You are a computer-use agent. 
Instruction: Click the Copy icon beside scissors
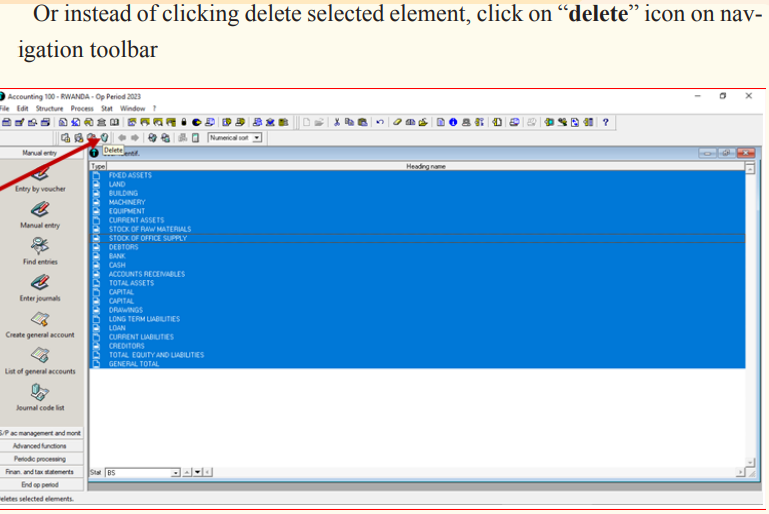point(350,122)
